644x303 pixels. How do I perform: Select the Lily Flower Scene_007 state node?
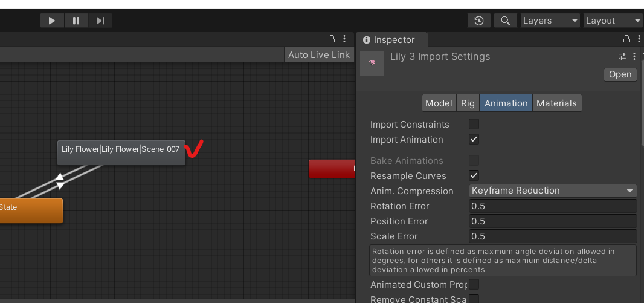[121, 152]
